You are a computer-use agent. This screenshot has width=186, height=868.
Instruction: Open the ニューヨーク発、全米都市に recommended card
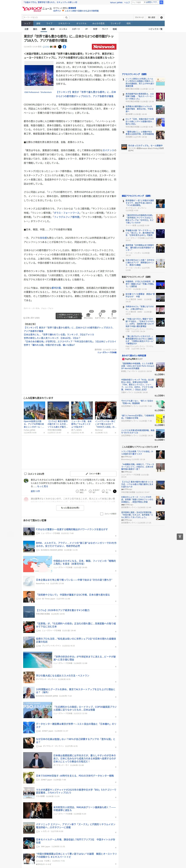coord(81,424)
